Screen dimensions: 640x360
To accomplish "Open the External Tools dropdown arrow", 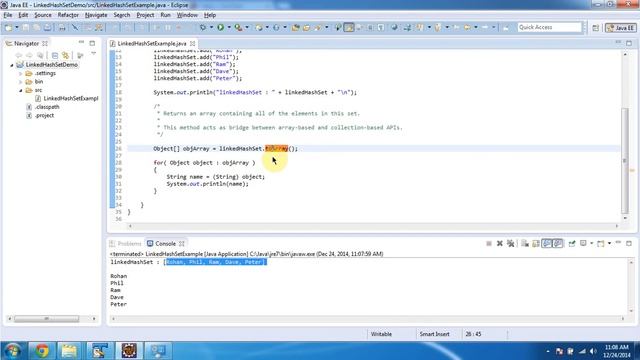I will tap(247, 27).
